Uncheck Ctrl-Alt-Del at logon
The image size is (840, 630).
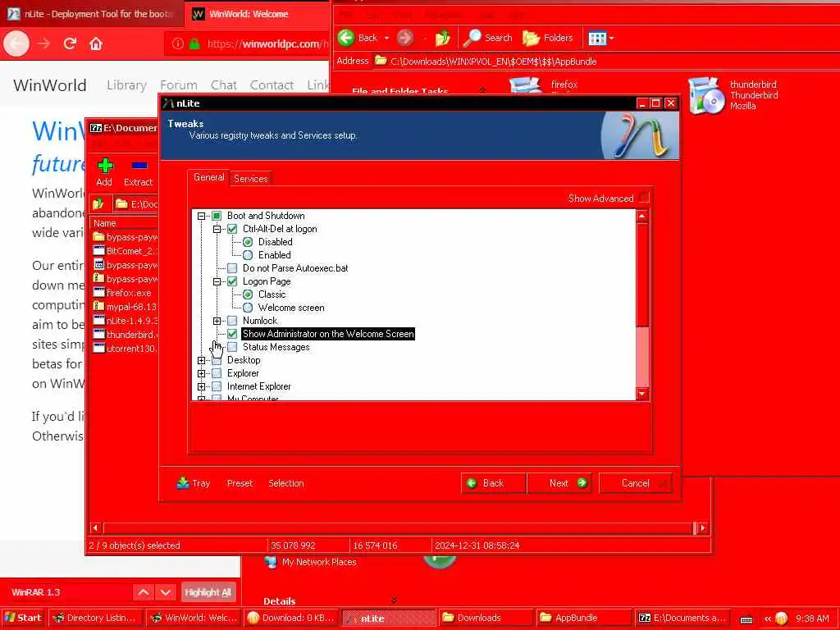[x=232, y=229]
